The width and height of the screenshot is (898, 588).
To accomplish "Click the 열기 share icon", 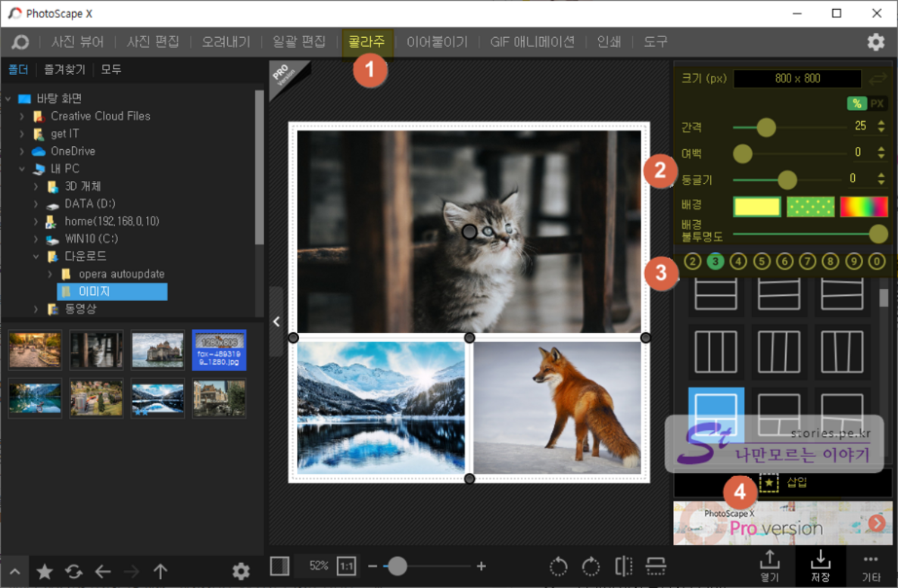I will coord(769,565).
